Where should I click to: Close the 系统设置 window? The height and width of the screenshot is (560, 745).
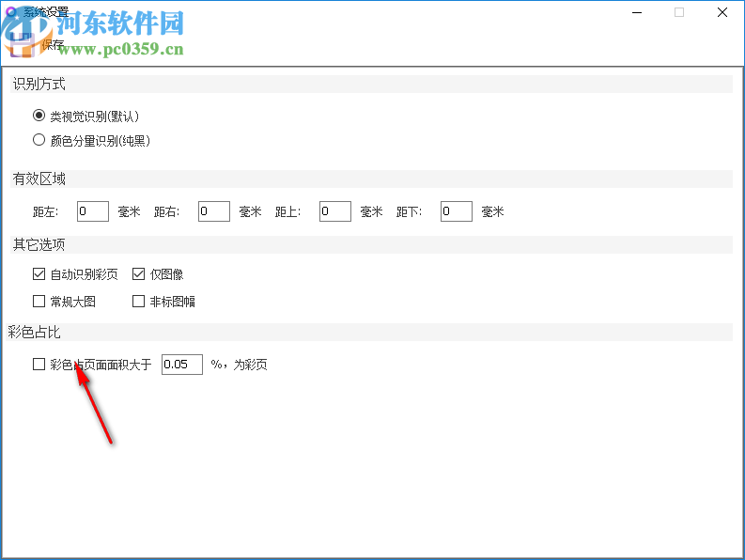tap(722, 12)
